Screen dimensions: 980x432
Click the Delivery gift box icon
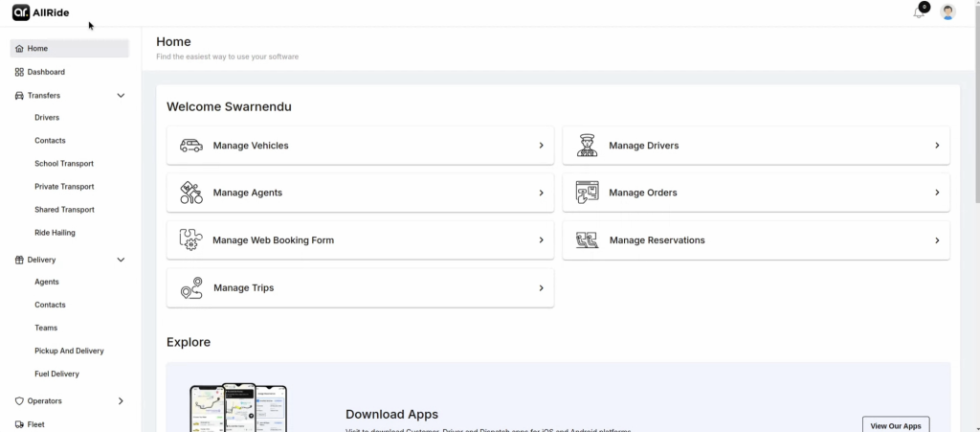tap(19, 260)
